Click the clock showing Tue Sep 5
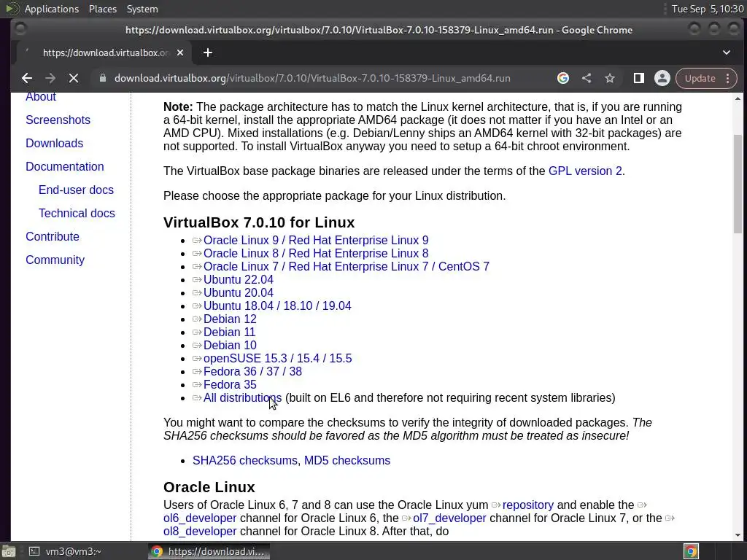 click(708, 9)
